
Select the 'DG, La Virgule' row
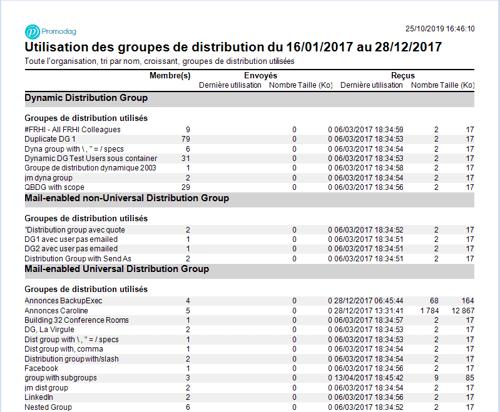249,330
